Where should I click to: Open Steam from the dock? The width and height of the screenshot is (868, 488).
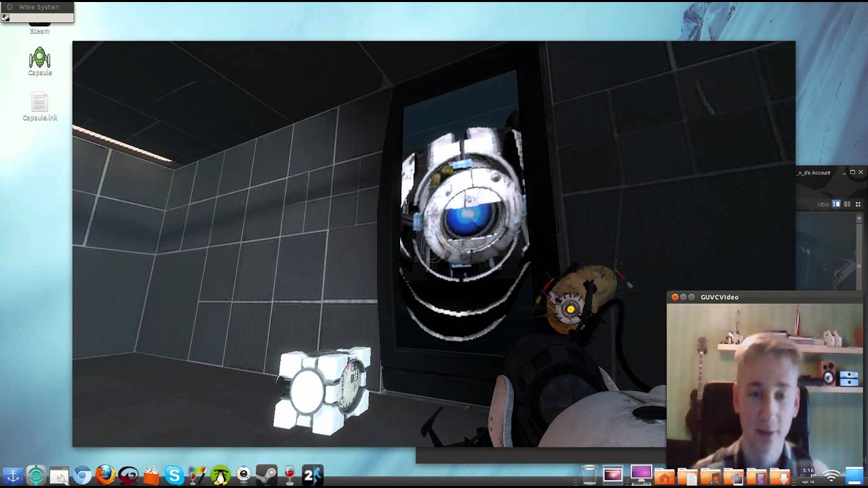[x=267, y=476]
